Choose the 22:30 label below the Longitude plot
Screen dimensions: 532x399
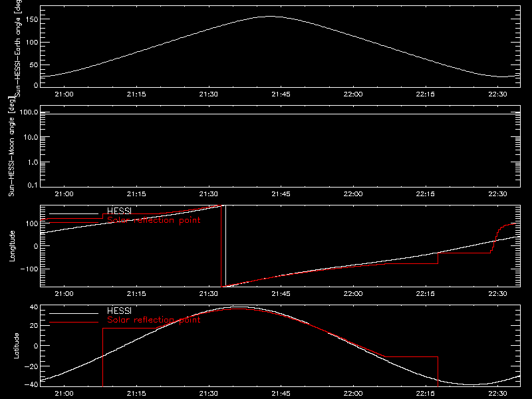tap(497, 294)
